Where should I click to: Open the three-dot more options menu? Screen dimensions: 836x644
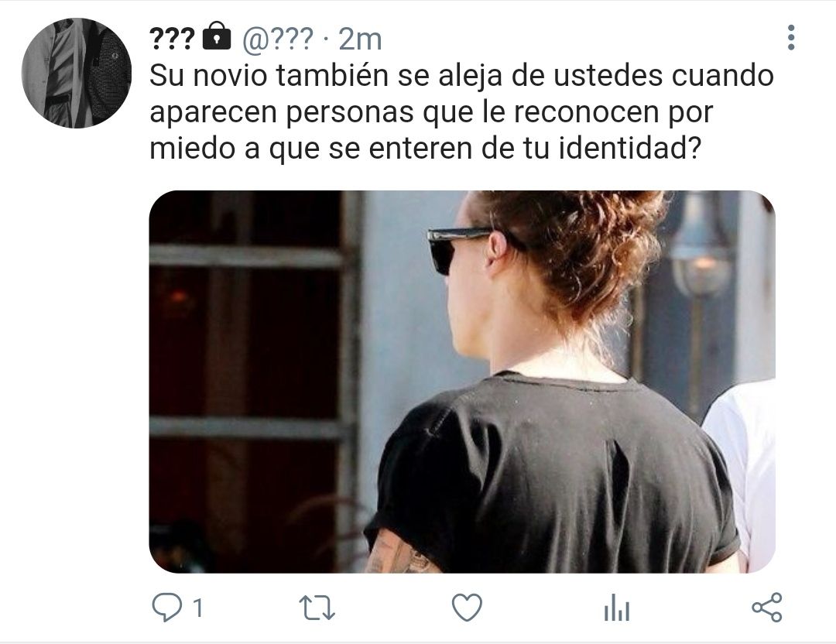point(791,38)
